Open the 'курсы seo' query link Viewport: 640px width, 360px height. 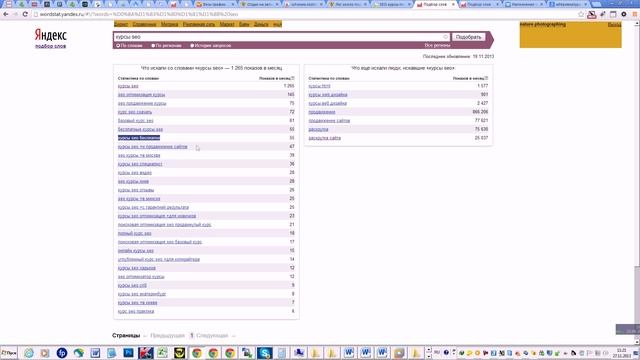coord(128,86)
